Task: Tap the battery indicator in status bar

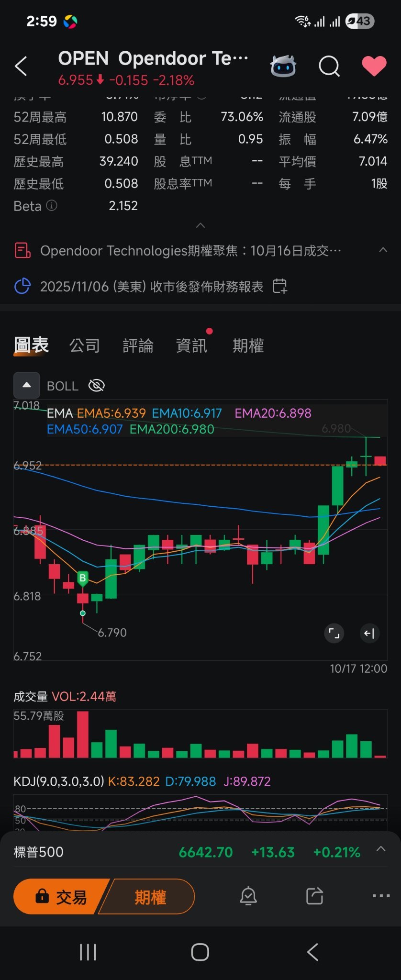Action: (x=360, y=21)
